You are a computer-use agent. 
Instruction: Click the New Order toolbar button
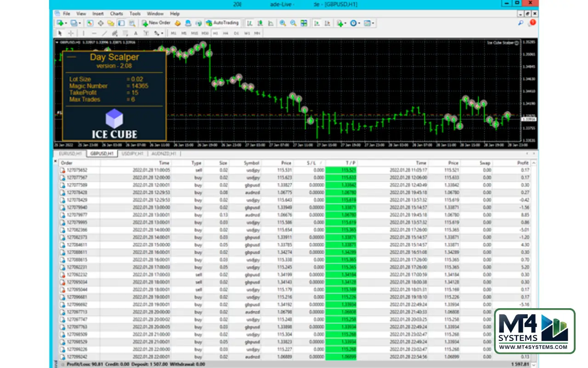(156, 23)
